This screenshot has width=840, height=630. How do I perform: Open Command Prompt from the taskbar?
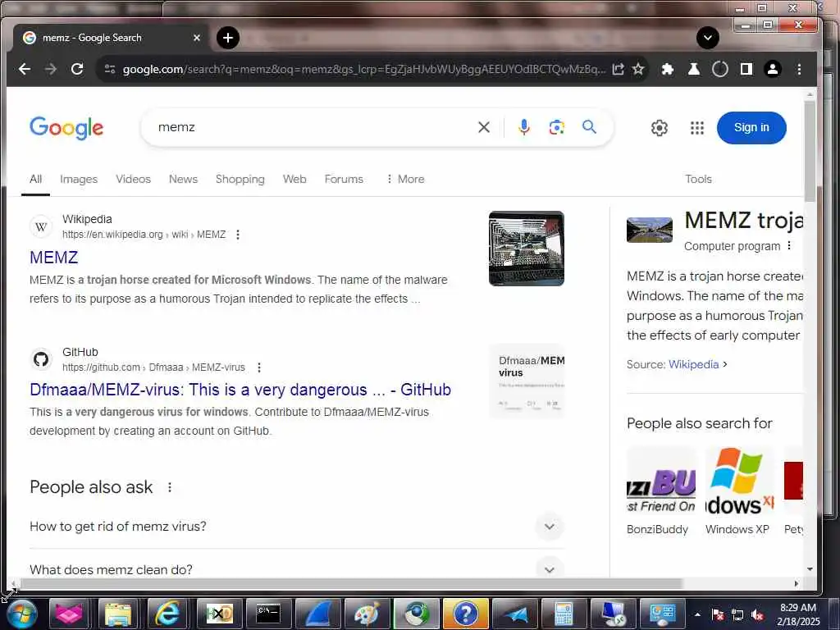click(267, 614)
